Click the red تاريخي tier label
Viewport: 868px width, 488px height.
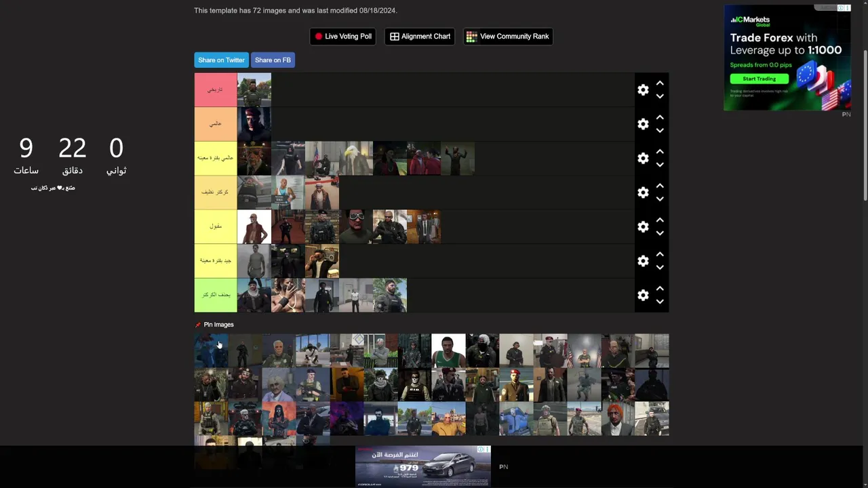coord(216,89)
